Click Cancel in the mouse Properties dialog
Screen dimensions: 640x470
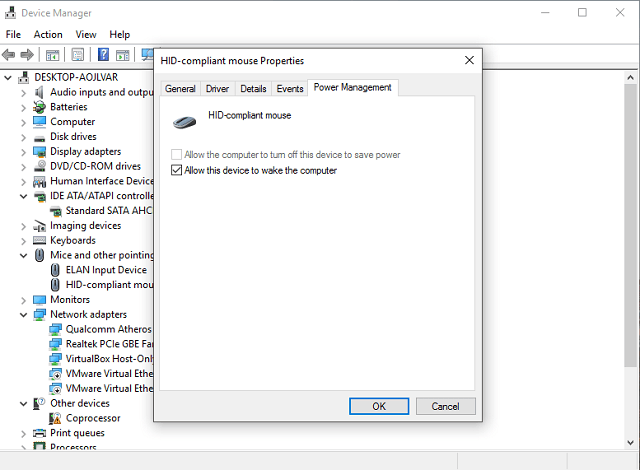pos(445,406)
